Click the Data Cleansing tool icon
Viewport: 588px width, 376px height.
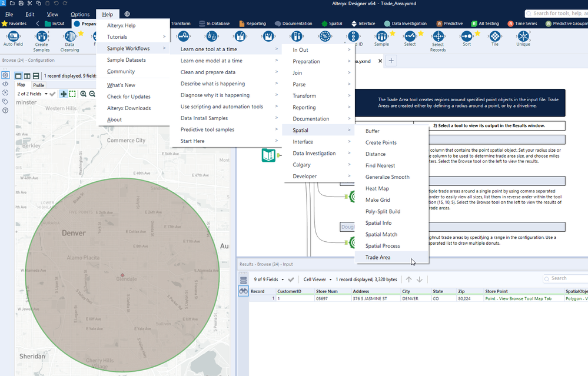pyautogui.click(x=69, y=36)
